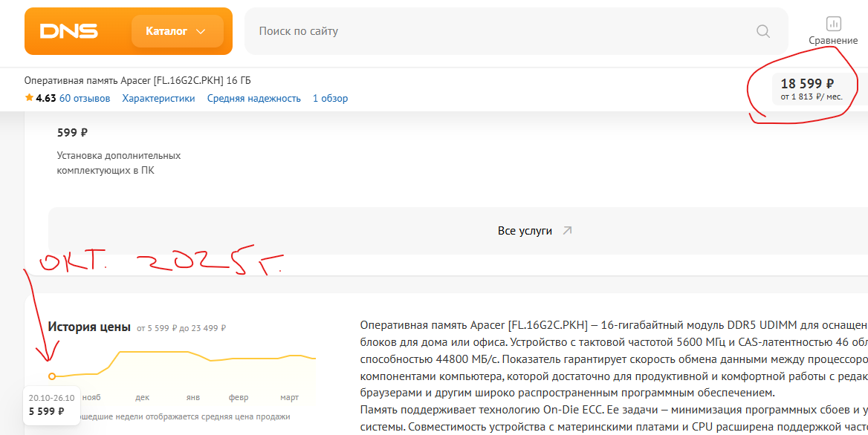Click the март label on price chart

(x=290, y=397)
